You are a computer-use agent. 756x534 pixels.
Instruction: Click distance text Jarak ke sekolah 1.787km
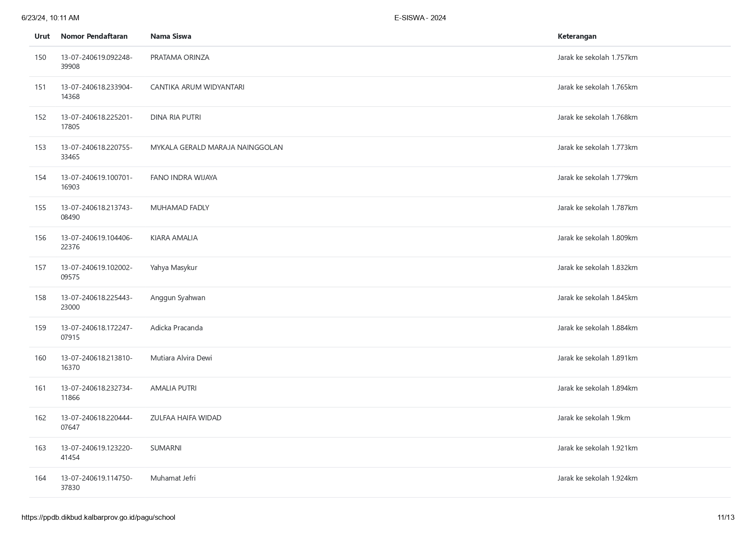pyautogui.click(x=597, y=208)
